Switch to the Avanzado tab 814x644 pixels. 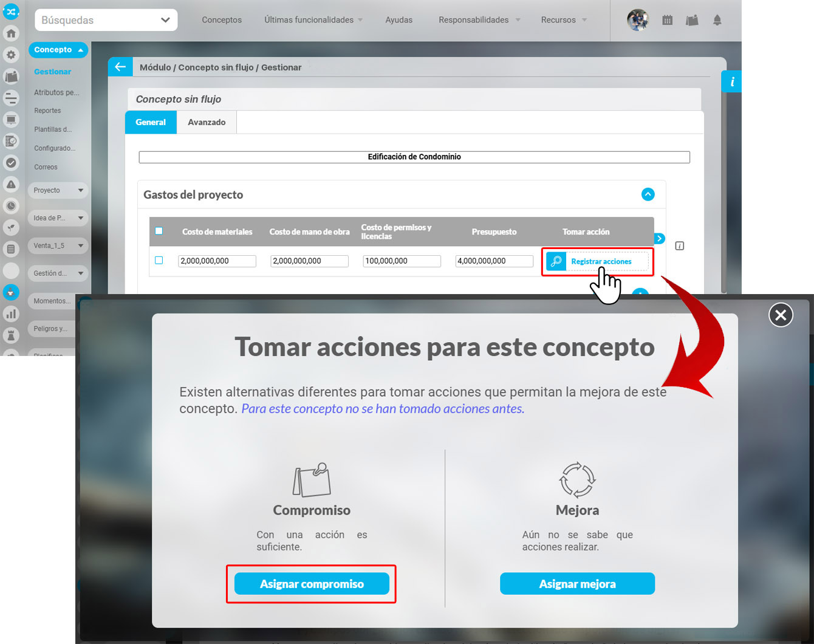click(x=207, y=122)
